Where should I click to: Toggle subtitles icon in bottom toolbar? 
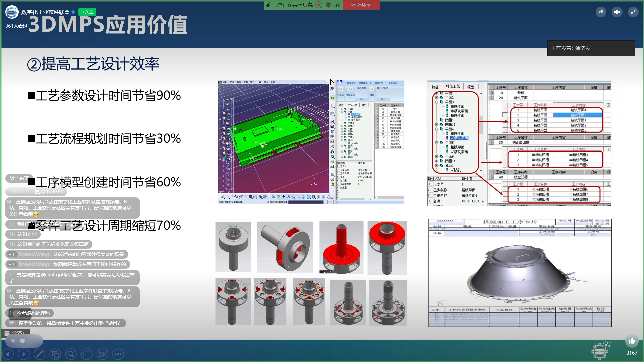[87, 354]
